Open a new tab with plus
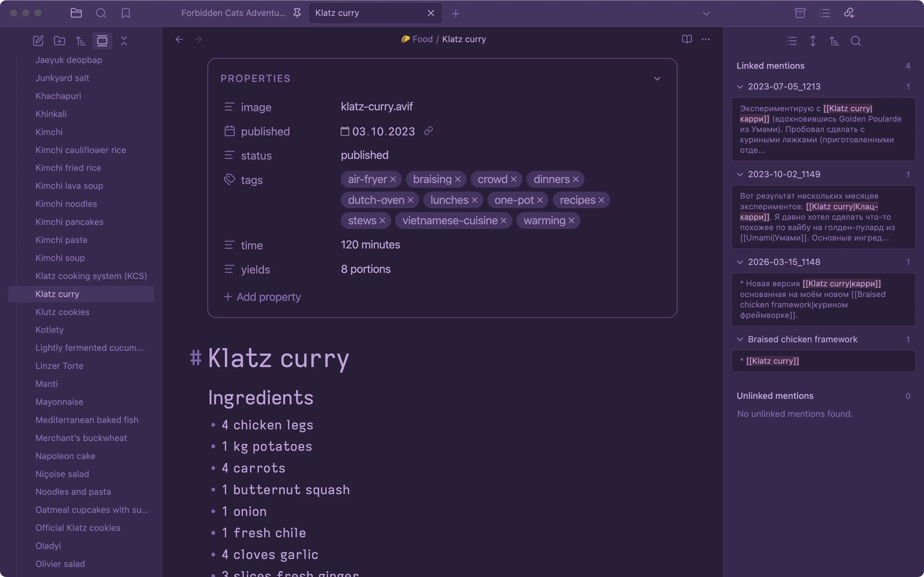Viewport: 924px width, 577px height. pyautogui.click(x=456, y=14)
